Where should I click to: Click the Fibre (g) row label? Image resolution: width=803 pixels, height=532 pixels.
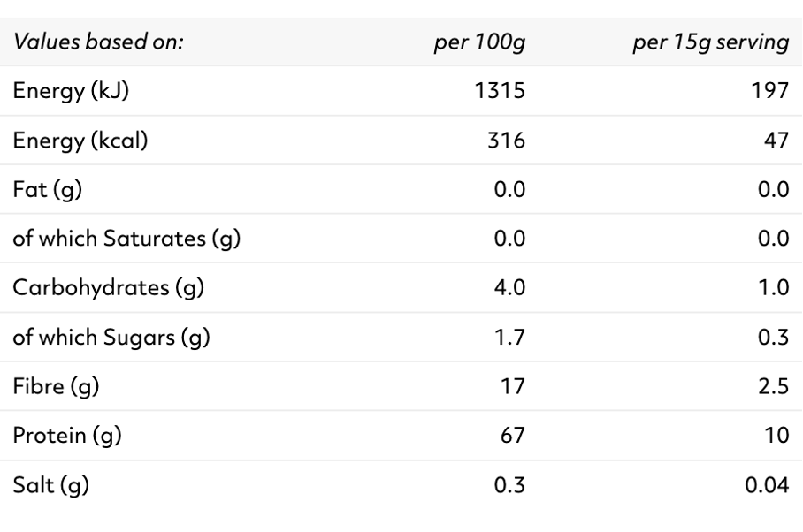coord(56,387)
